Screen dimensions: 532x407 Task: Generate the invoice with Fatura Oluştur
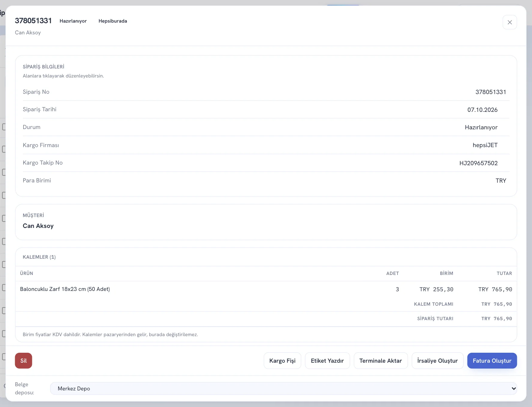click(492, 361)
